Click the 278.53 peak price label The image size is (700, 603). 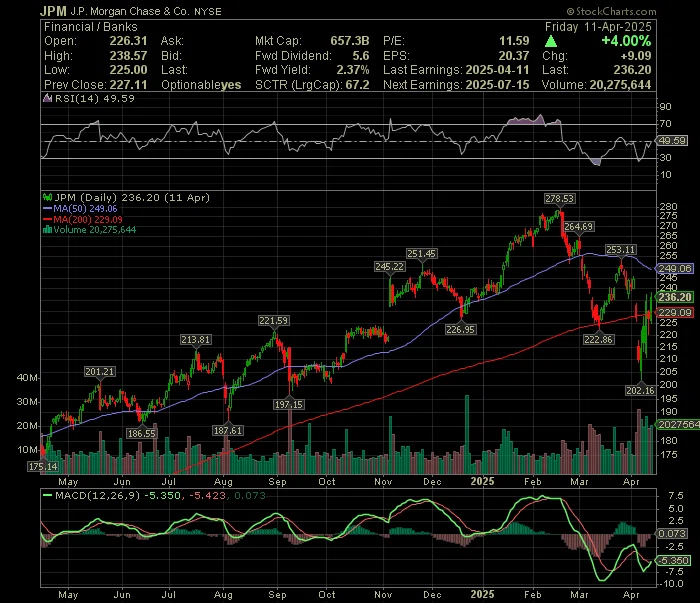click(x=559, y=199)
